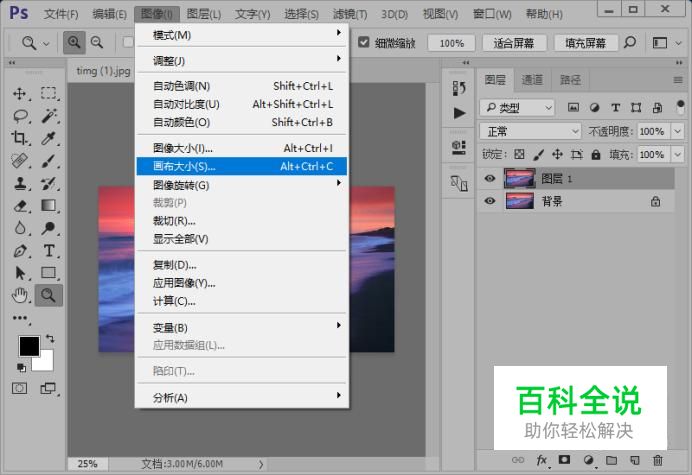Choose 画布大小(S)... menu item
This screenshot has width=692, height=475.
241,166
